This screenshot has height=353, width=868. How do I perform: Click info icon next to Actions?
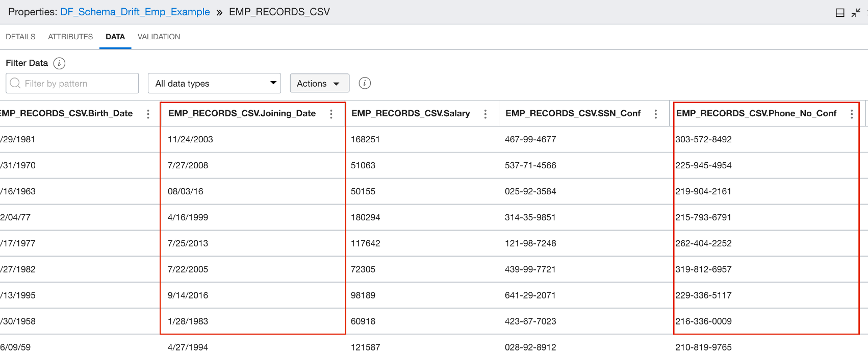[x=365, y=83]
